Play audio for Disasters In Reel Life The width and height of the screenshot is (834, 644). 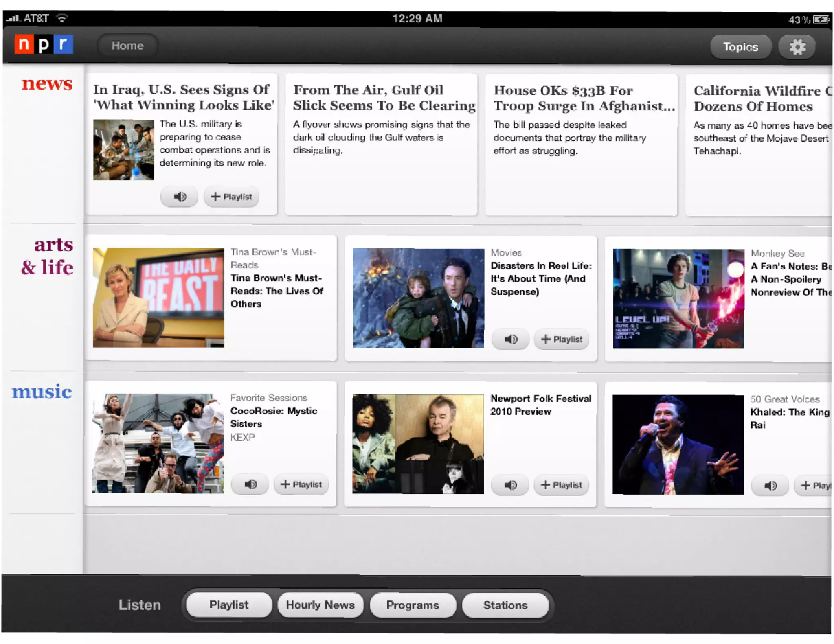tap(510, 339)
